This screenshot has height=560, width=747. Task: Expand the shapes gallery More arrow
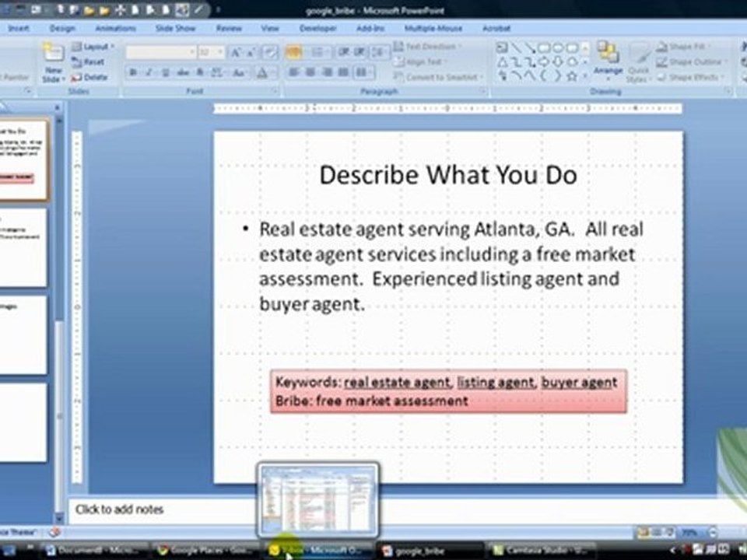tap(585, 76)
